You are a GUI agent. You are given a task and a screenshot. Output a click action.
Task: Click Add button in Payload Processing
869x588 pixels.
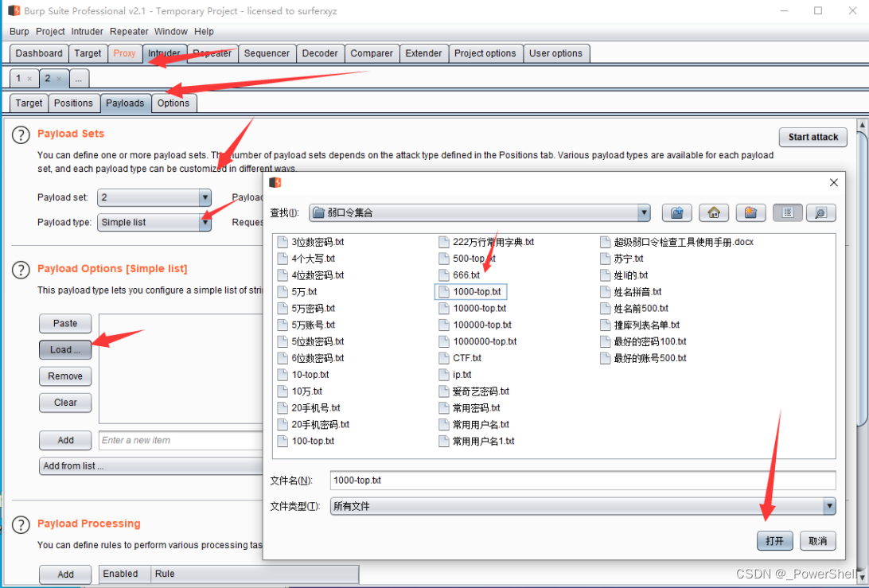pos(65,574)
